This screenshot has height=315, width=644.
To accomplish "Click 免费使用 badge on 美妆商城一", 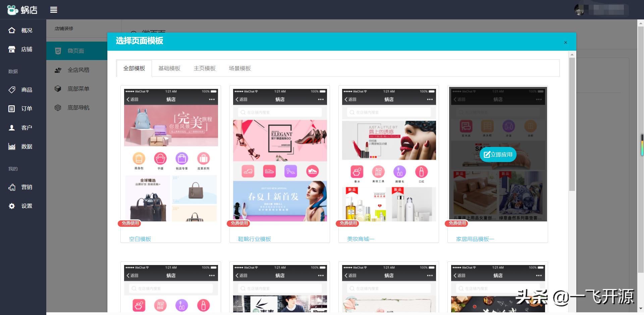I will (x=348, y=223).
